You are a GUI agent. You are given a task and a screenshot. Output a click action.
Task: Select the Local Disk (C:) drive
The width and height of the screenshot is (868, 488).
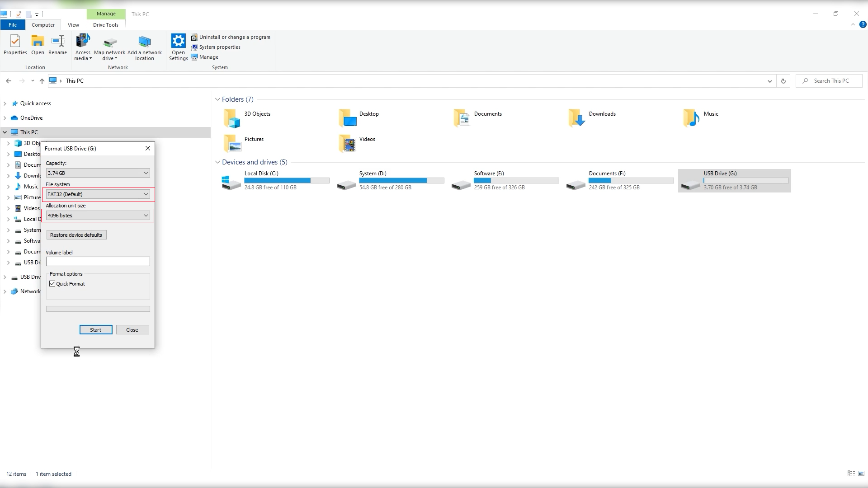[276, 180]
